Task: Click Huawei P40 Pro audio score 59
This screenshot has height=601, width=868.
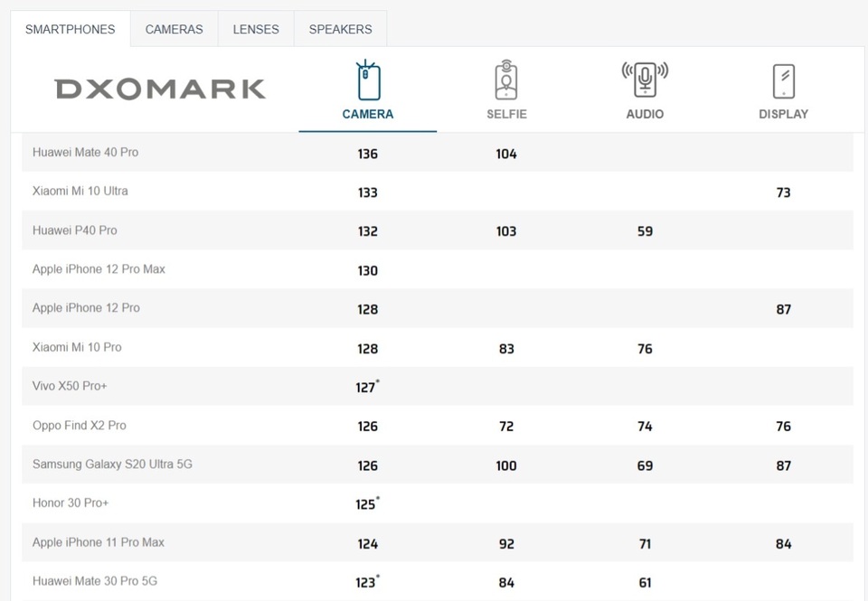Action: [645, 231]
